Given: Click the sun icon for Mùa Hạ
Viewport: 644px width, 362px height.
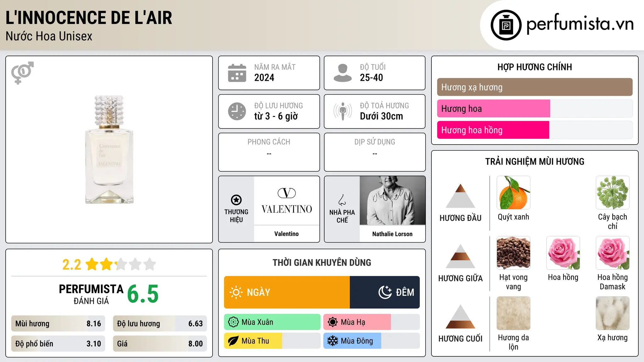Looking at the screenshot, I should (x=333, y=322).
